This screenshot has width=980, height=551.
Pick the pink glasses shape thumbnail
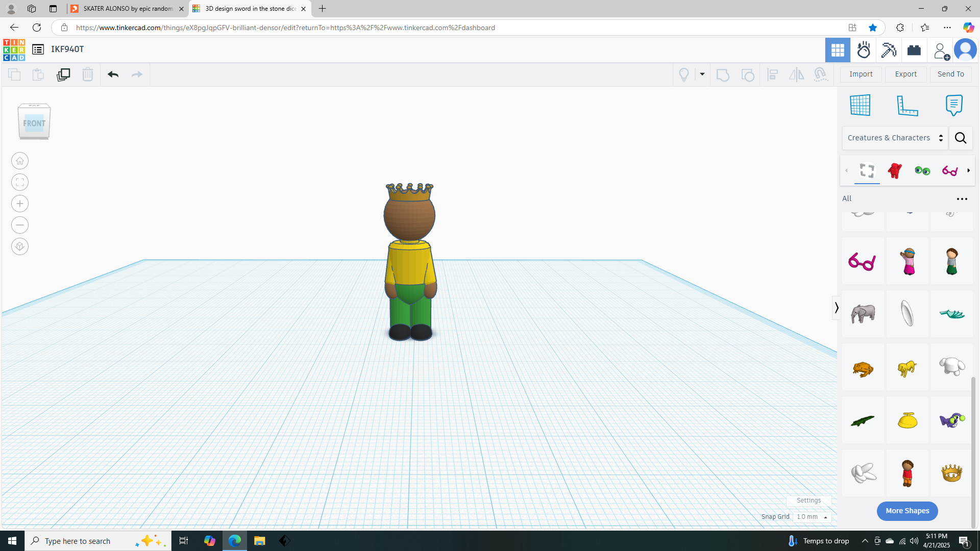click(x=863, y=261)
